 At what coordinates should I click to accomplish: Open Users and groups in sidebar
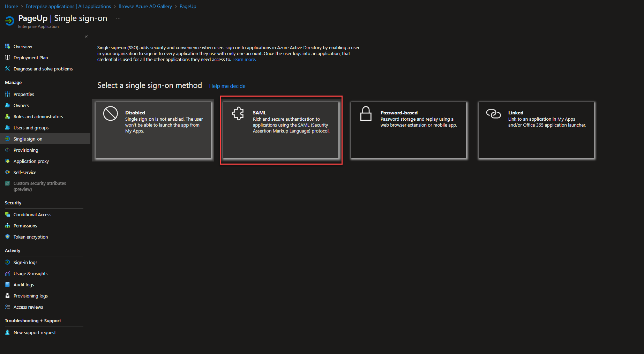[31, 128]
